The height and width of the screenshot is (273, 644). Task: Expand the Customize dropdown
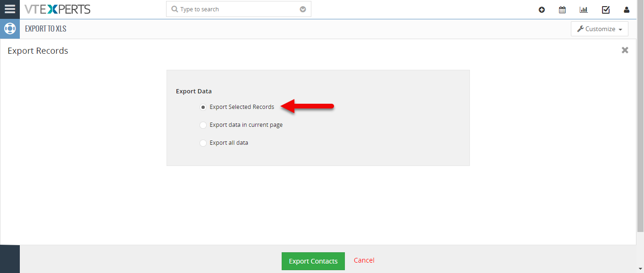click(600, 29)
